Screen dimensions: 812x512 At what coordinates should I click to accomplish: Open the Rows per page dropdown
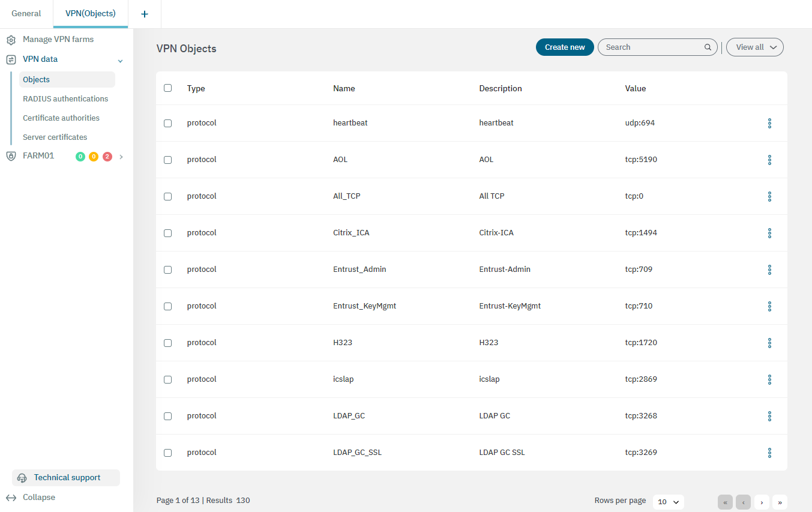[668, 502]
